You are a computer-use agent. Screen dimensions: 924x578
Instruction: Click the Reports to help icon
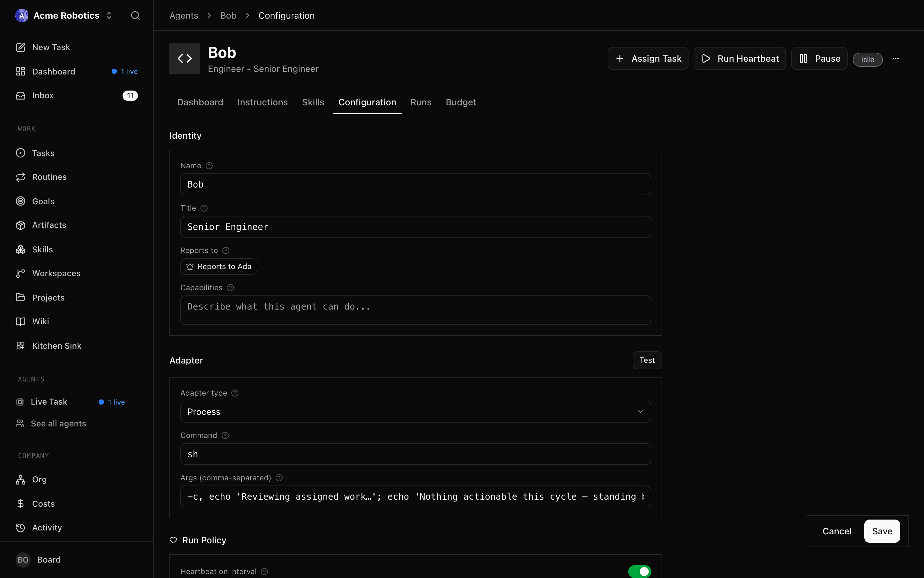226,250
